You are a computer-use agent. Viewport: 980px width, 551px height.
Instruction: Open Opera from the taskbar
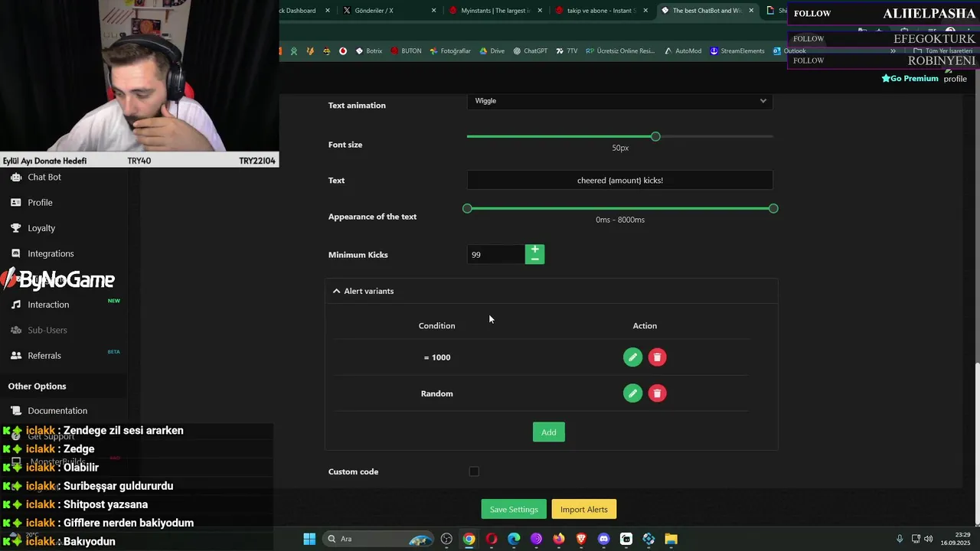[491, 539]
